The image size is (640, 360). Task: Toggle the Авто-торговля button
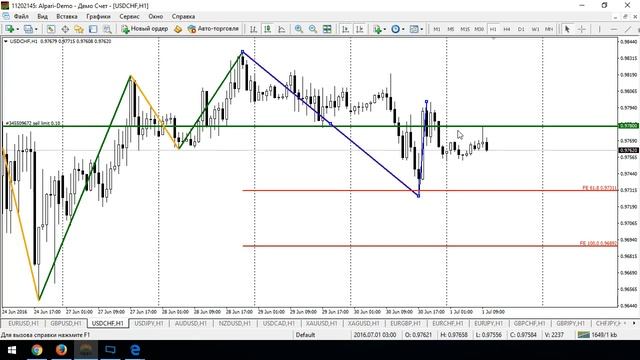[x=213, y=29]
